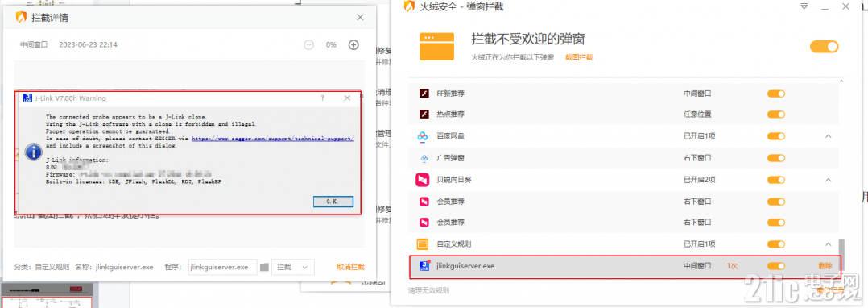The image size is (868, 308).
Task: Close the 拦截详情 dialog
Action: (x=360, y=18)
